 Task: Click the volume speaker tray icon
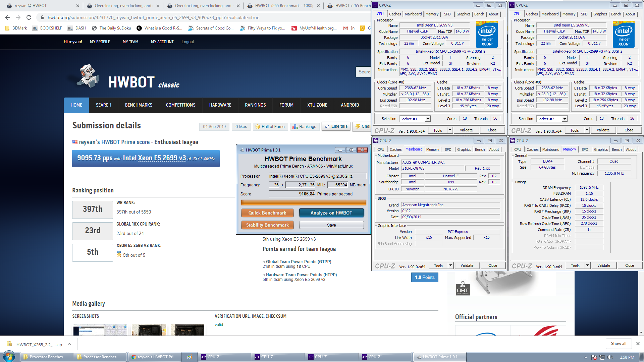[x=610, y=357]
